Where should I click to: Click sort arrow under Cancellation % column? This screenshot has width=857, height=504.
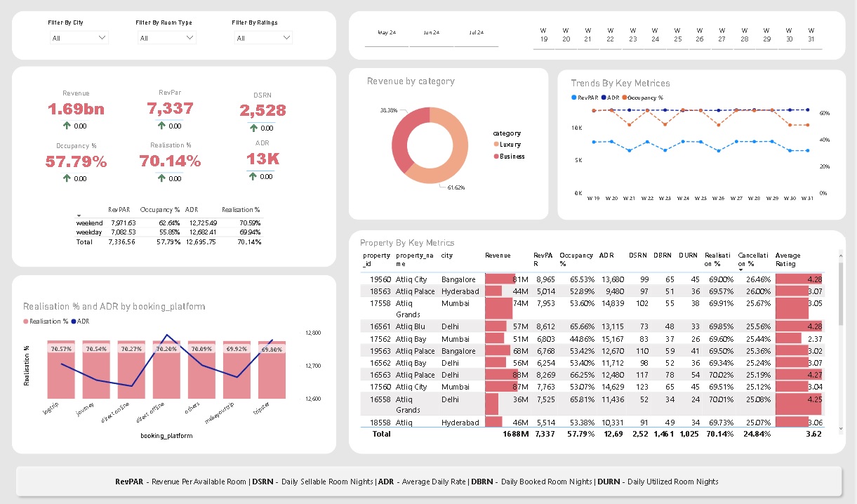[740, 270]
